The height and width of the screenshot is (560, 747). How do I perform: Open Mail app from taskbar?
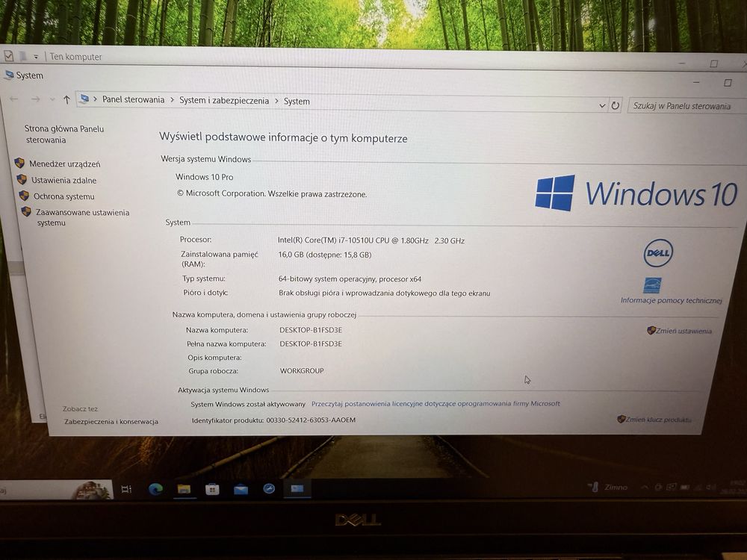click(x=241, y=489)
